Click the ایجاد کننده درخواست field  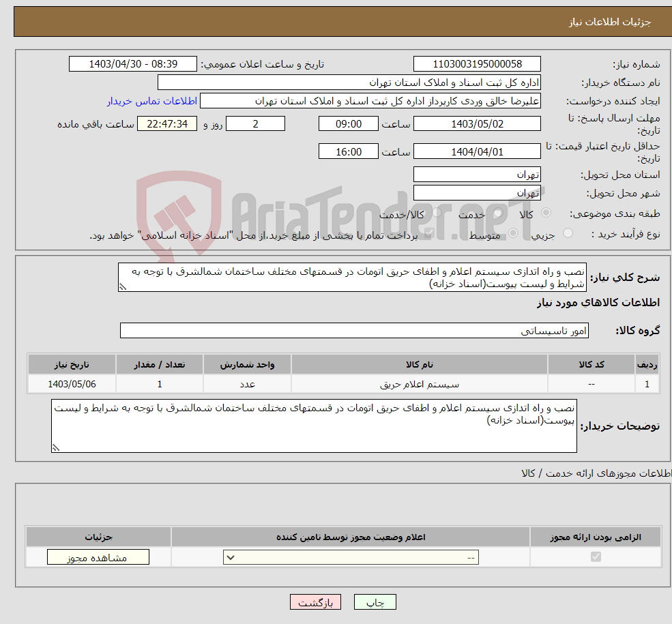pos(370,101)
